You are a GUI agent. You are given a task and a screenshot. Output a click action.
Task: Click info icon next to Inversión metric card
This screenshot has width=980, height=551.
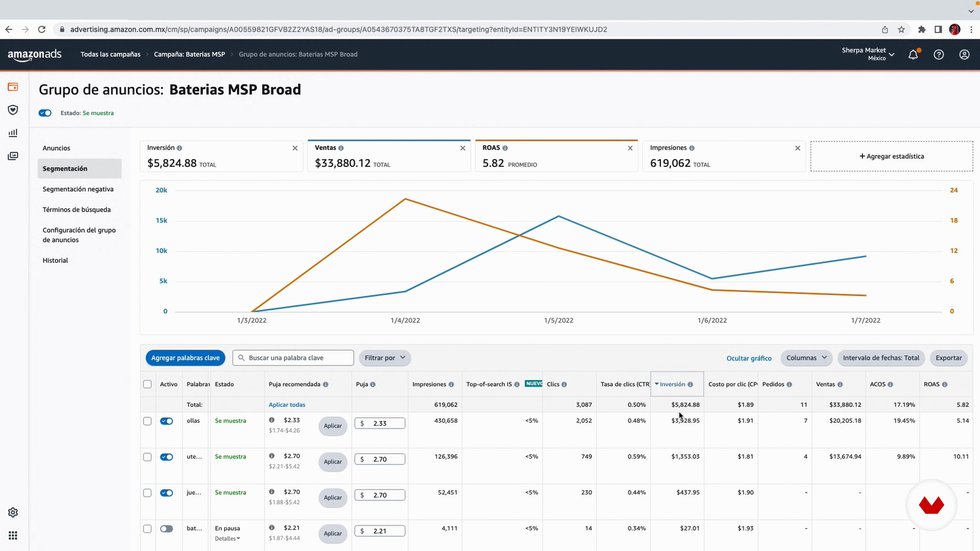click(x=179, y=148)
